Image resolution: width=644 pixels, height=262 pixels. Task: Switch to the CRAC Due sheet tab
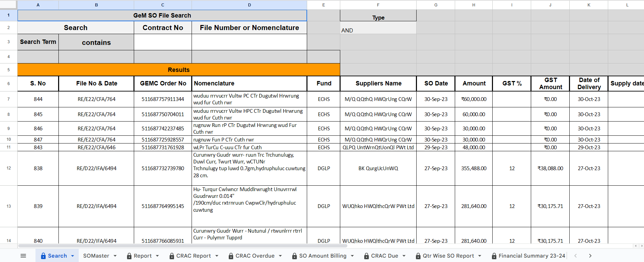(x=385, y=256)
